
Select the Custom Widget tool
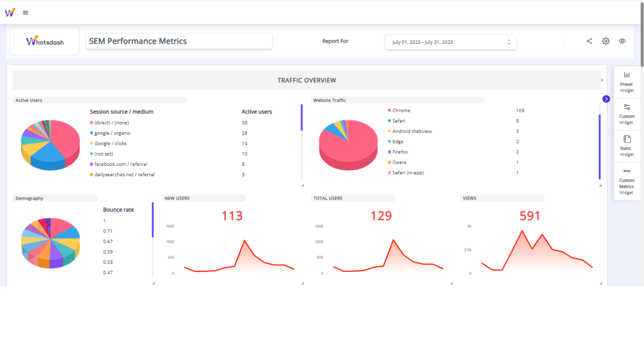pyautogui.click(x=627, y=113)
